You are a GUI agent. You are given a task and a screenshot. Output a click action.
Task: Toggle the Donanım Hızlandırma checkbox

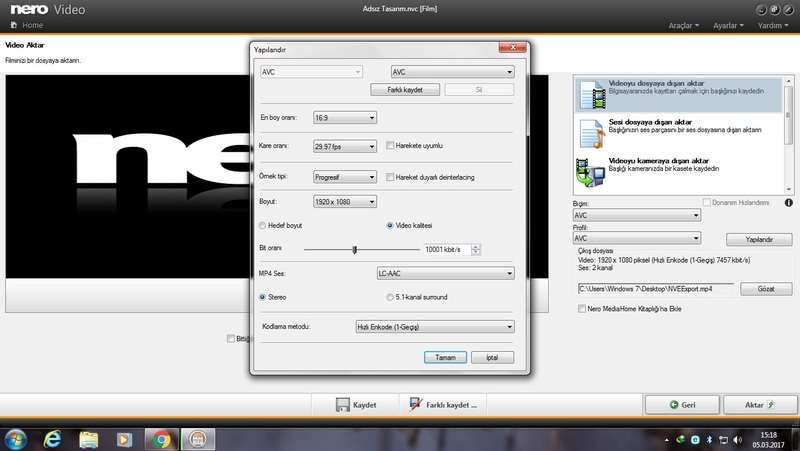click(707, 203)
